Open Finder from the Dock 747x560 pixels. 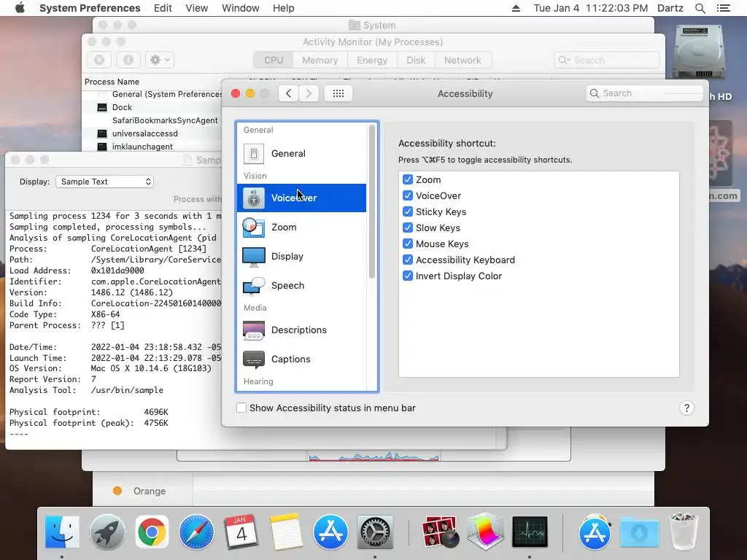pyautogui.click(x=62, y=532)
